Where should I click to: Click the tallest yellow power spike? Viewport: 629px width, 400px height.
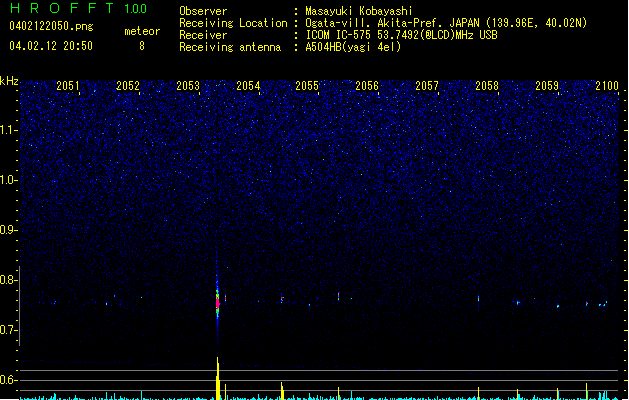[x=218, y=378]
